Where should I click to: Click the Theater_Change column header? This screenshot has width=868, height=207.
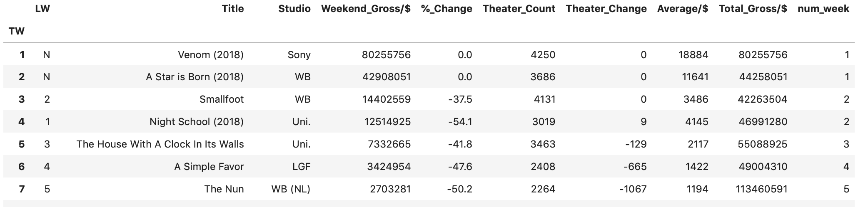tap(606, 9)
